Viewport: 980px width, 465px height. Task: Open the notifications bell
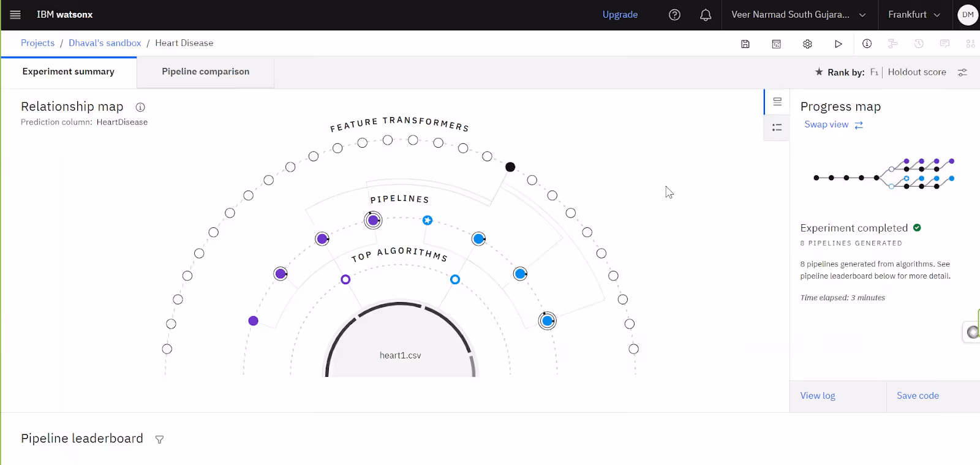706,15
